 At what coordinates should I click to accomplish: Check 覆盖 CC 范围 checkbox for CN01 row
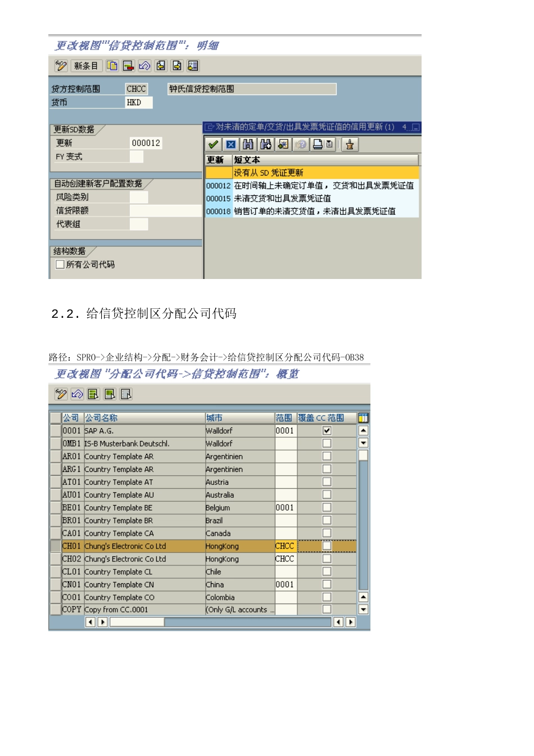tap(327, 584)
